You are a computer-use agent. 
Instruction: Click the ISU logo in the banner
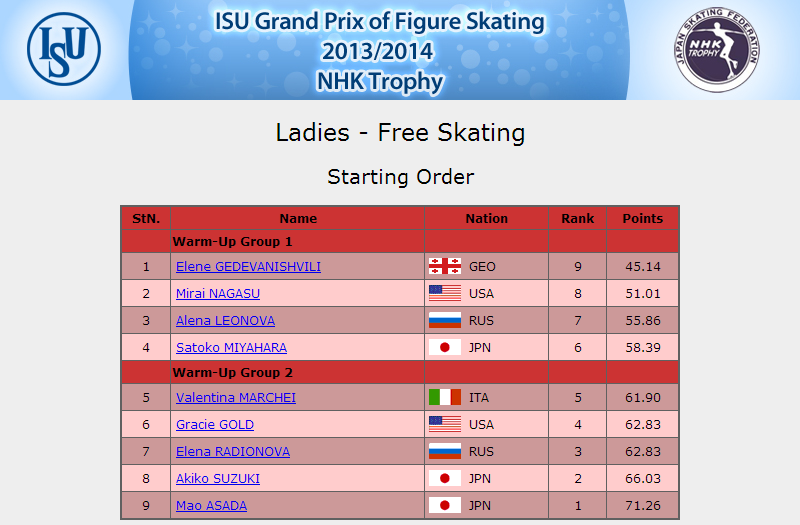pos(64,49)
